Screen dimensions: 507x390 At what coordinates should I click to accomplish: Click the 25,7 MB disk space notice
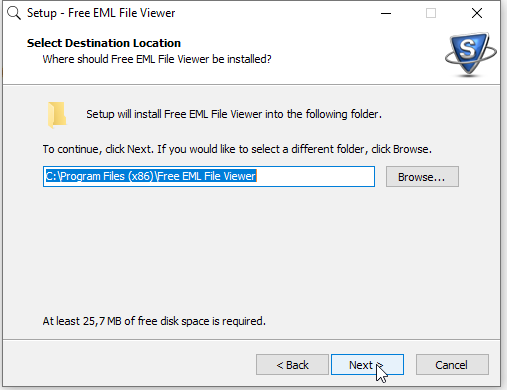[x=154, y=321]
